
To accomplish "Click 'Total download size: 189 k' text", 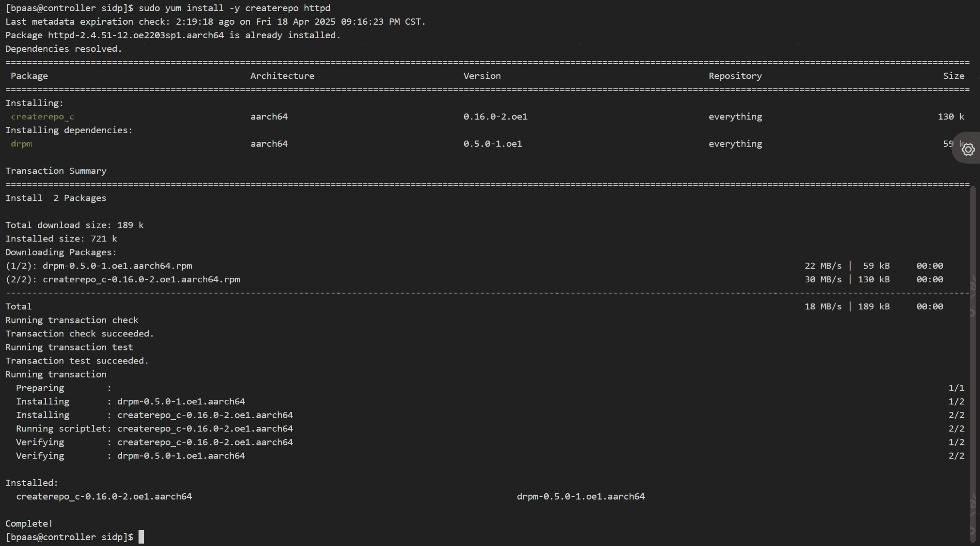I will [x=74, y=225].
